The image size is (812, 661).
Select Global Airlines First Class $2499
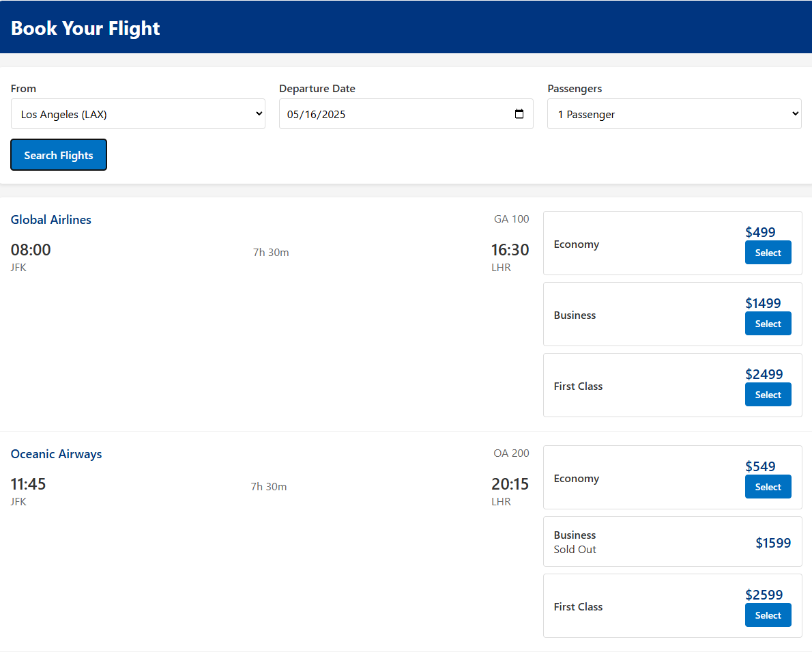click(768, 395)
